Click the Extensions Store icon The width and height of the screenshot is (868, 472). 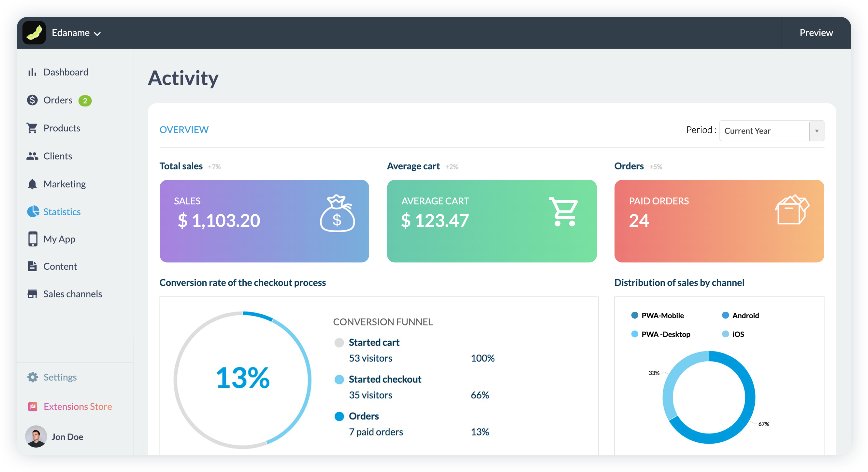(33, 407)
